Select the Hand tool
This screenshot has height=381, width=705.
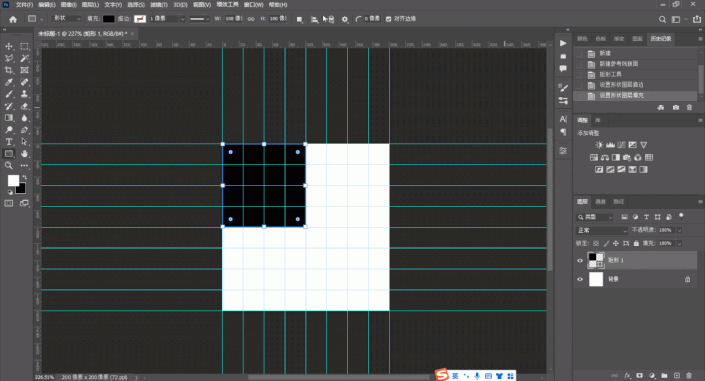[x=24, y=154]
